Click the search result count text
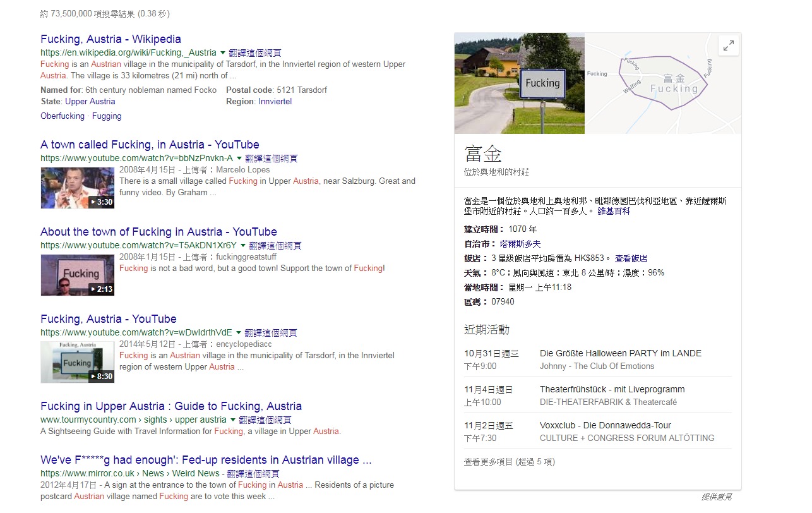 click(105, 13)
